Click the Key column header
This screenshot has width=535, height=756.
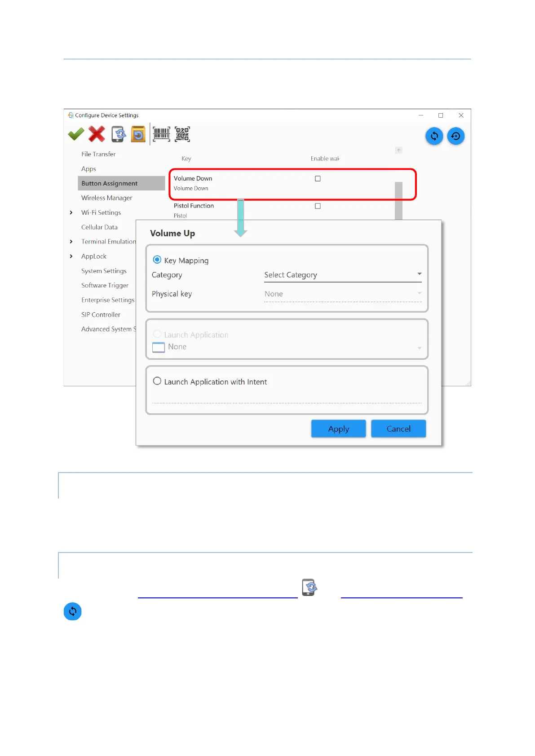coord(186,159)
